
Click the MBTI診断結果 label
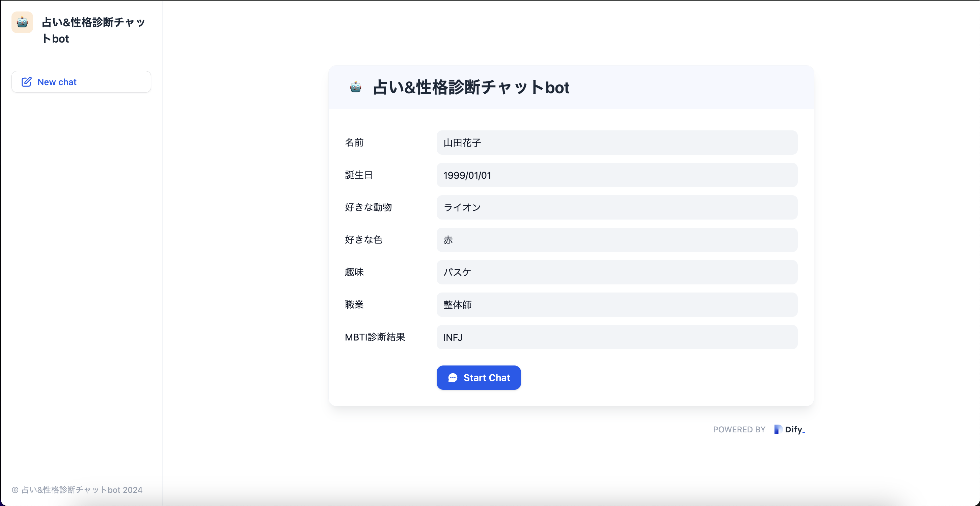pos(375,337)
